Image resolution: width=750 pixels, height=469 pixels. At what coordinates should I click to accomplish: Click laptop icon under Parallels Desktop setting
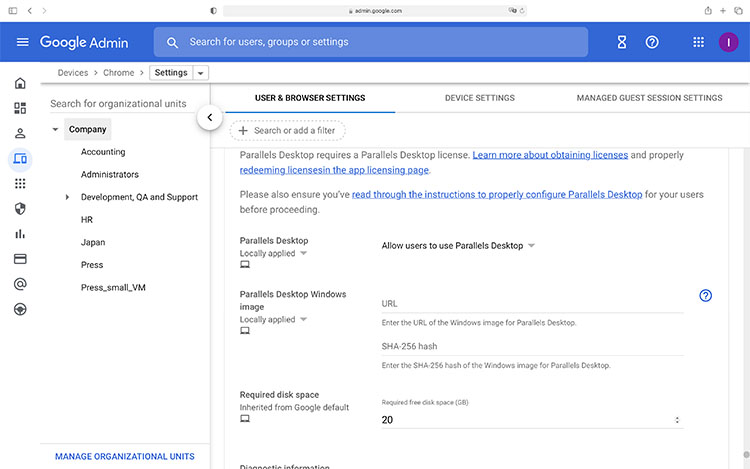(x=245, y=264)
